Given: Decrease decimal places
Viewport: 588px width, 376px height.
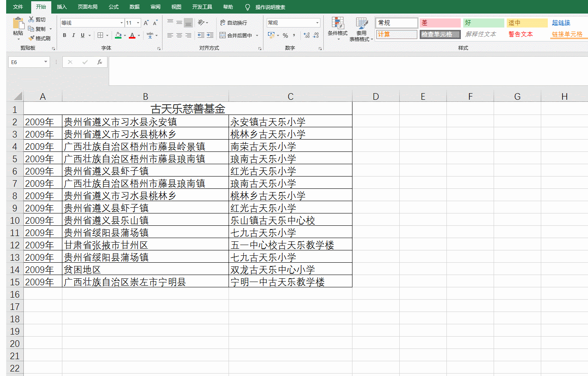Looking at the screenshot, I should (316, 35).
